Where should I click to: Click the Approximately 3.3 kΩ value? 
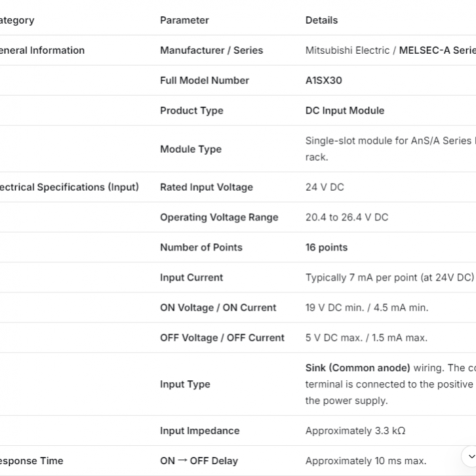click(355, 431)
